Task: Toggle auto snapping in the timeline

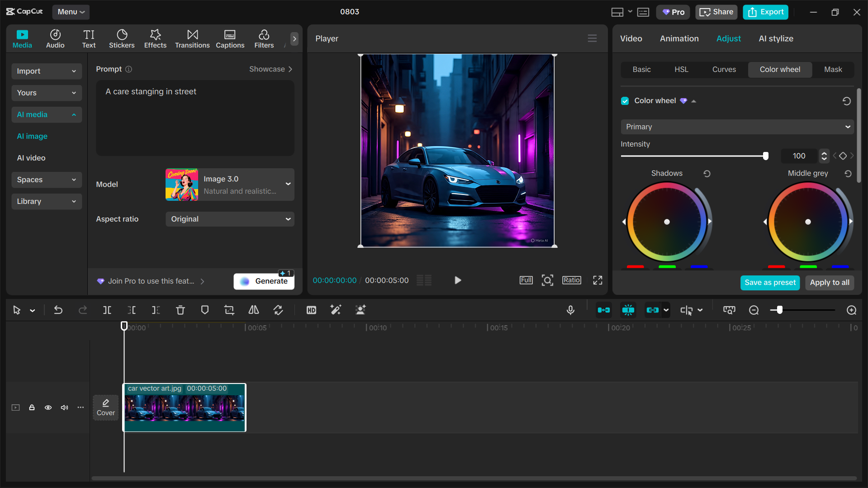Action: (628, 310)
